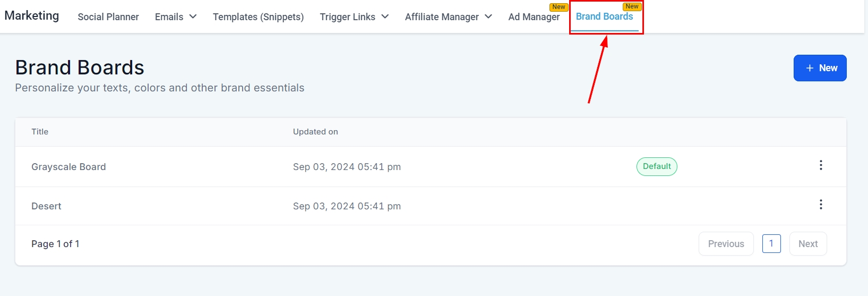Click the Previous pagination button
This screenshot has width=868, height=296.
click(x=726, y=244)
